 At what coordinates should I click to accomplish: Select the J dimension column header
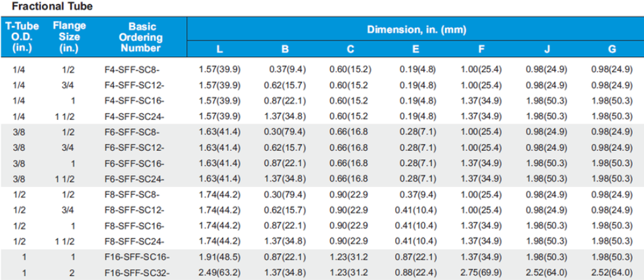point(547,49)
